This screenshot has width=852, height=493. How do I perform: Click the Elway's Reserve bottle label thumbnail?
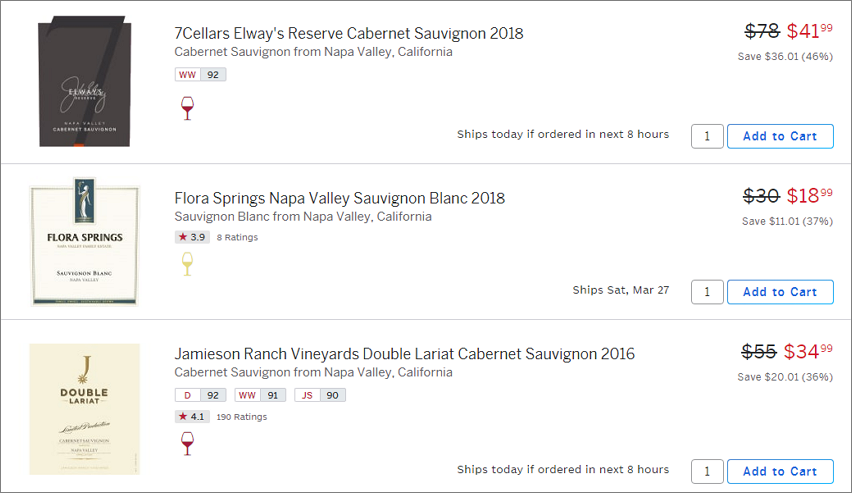(85, 82)
